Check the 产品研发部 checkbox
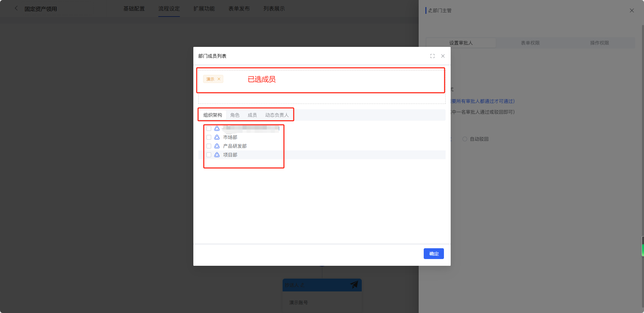The width and height of the screenshot is (644, 313). pyautogui.click(x=209, y=146)
